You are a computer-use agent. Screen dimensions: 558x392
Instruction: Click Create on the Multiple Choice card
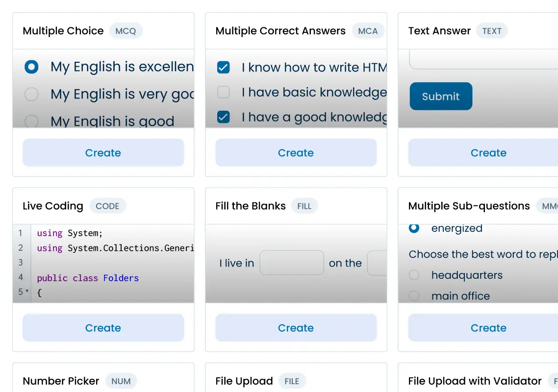pos(103,152)
